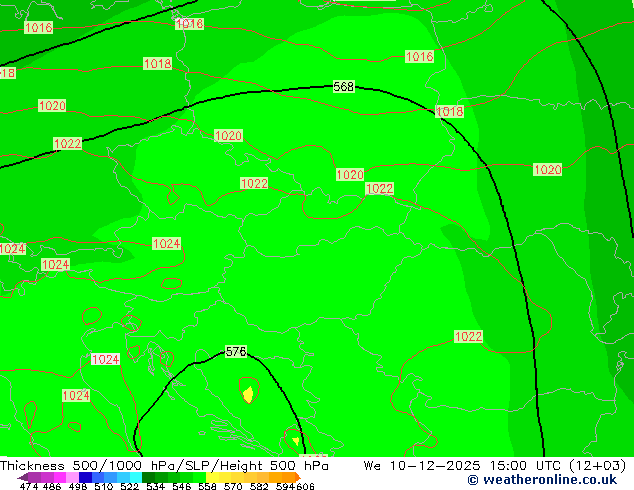Image resolution: width=634 pixels, height=490 pixels.
Task: Click the 1024 label in the map's middle-left area
Action: tap(166, 243)
